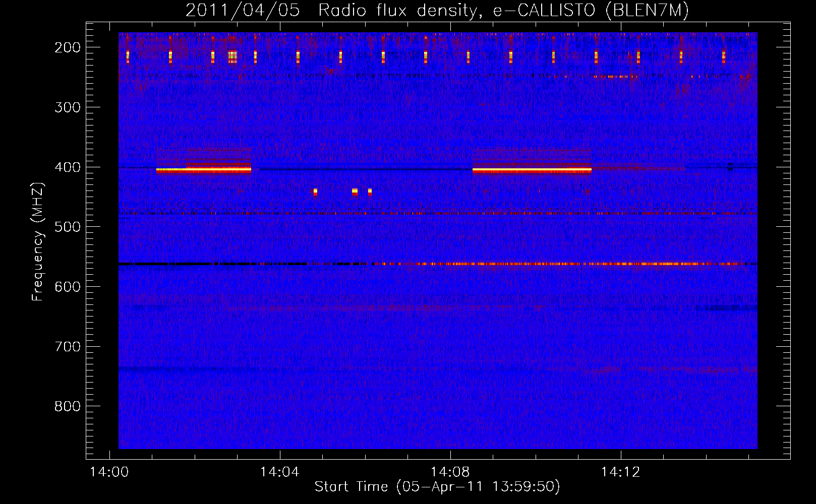
Task: Click the first bright 400 MHz emission band
Action: (x=204, y=170)
